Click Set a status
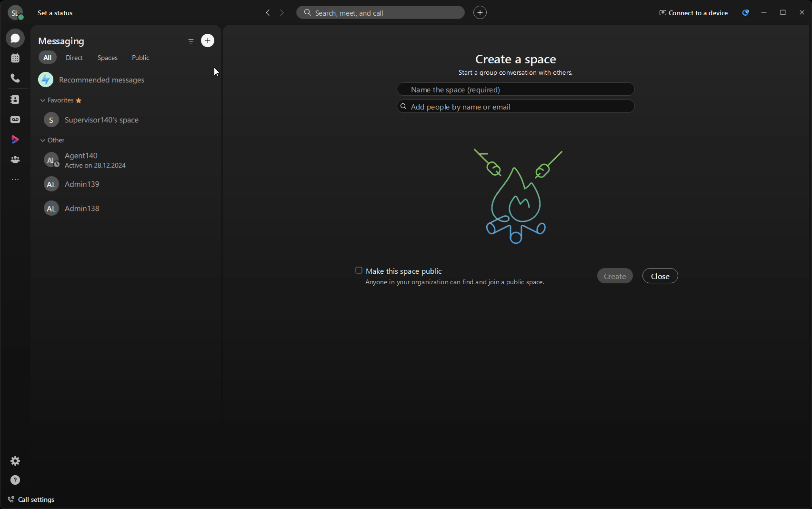The width and height of the screenshot is (812, 509). (x=55, y=13)
